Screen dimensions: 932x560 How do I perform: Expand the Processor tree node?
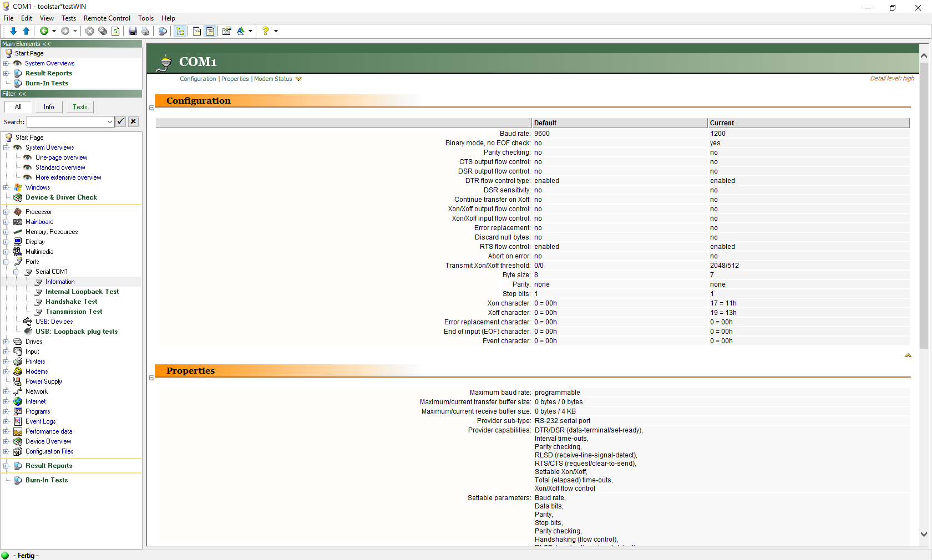point(6,212)
